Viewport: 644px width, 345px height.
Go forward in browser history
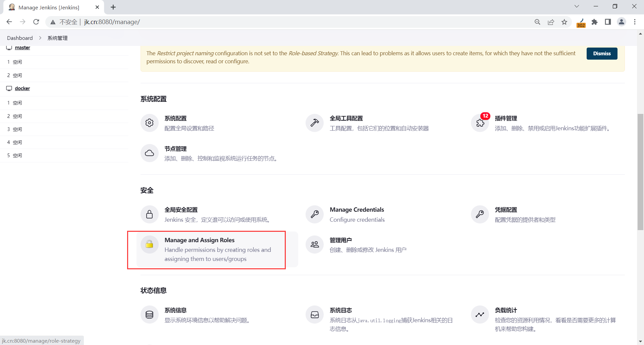(22, 22)
